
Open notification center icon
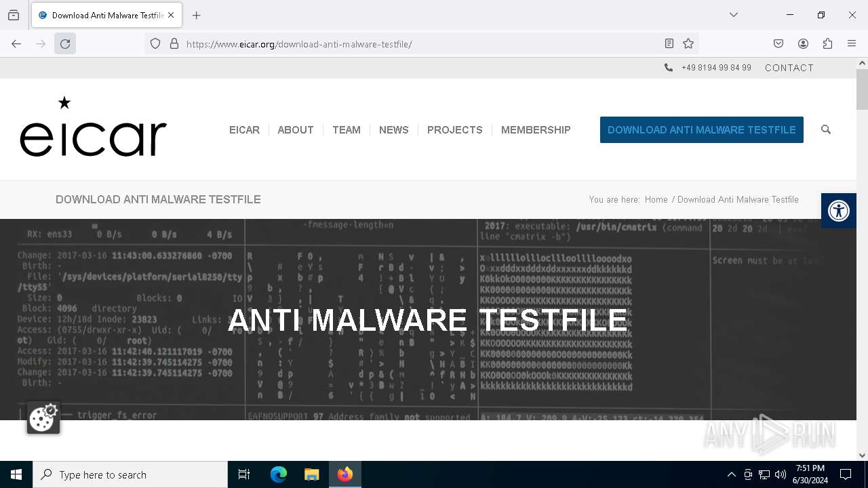(846, 474)
